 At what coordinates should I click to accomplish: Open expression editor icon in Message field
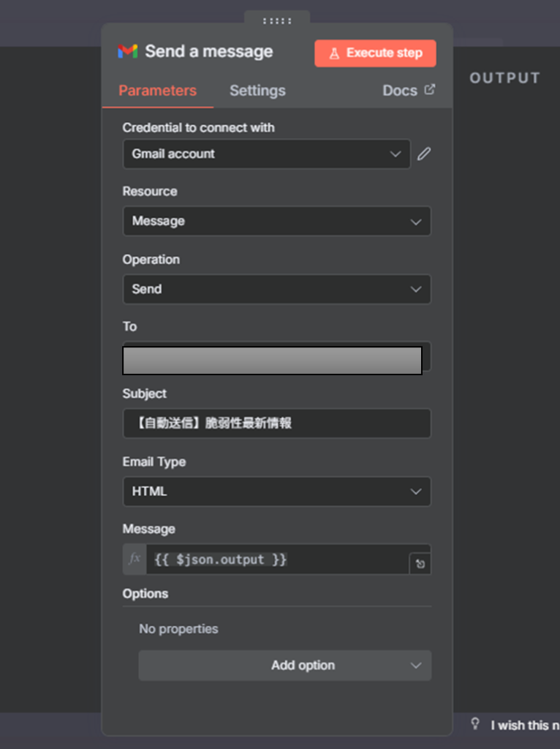pyautogui.click(x=420, y=564)
